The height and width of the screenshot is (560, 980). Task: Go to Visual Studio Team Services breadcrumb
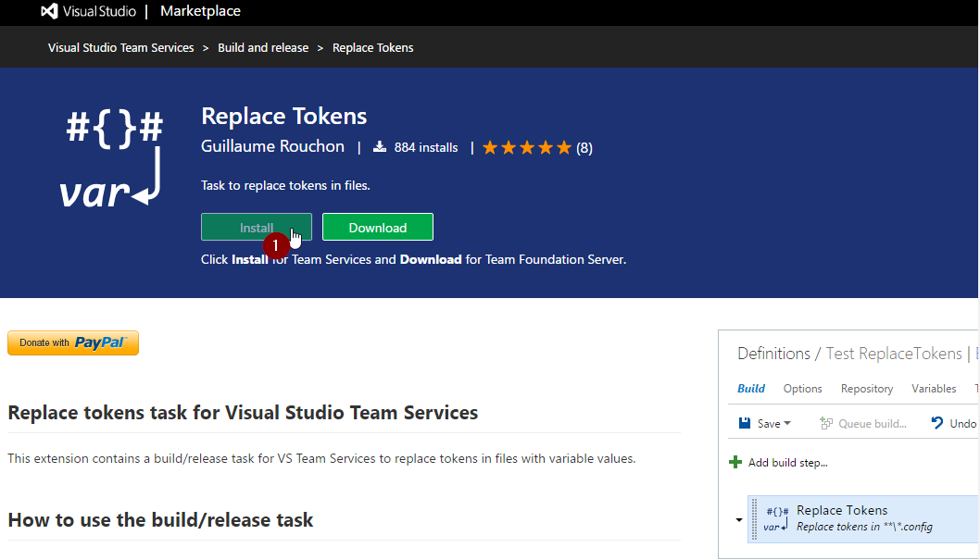tap(120, 47)
